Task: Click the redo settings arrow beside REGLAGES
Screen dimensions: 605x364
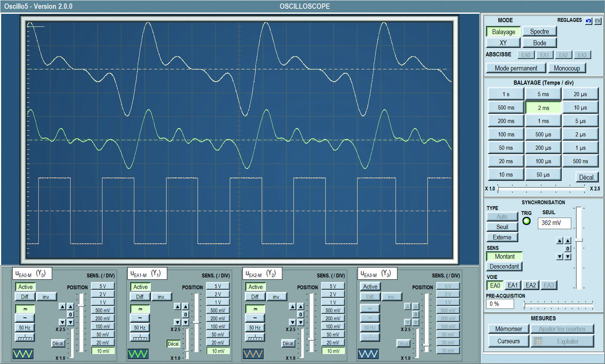Action: click(598, 21)
